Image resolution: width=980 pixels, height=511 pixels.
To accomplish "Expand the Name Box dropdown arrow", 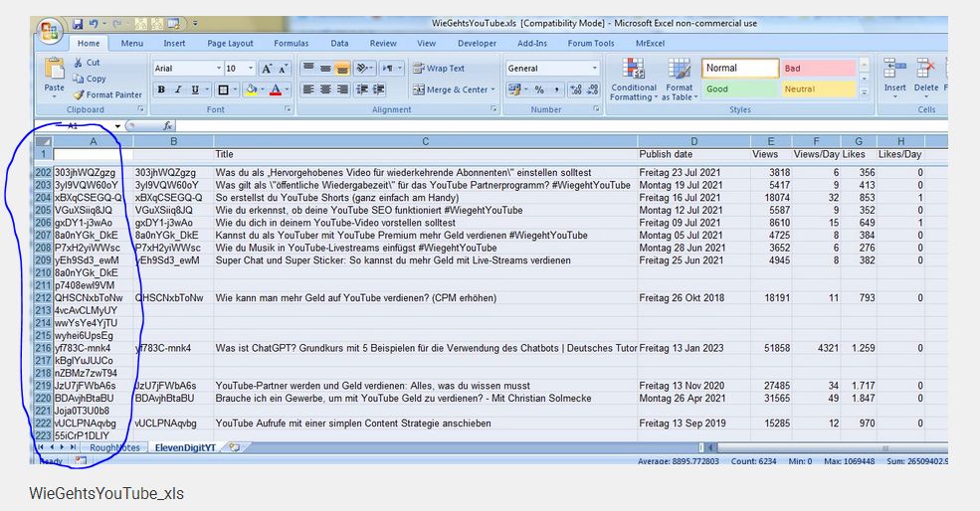I will click(116, 126).
